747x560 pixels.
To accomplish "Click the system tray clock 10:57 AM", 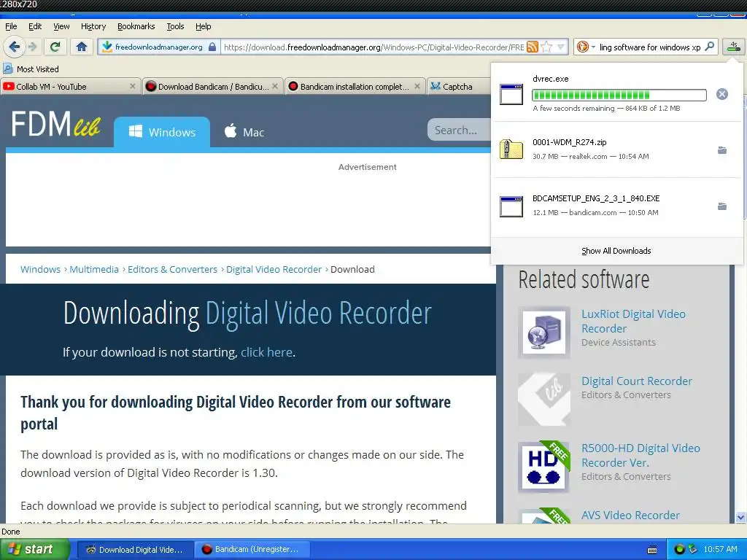I will [720, 550].
